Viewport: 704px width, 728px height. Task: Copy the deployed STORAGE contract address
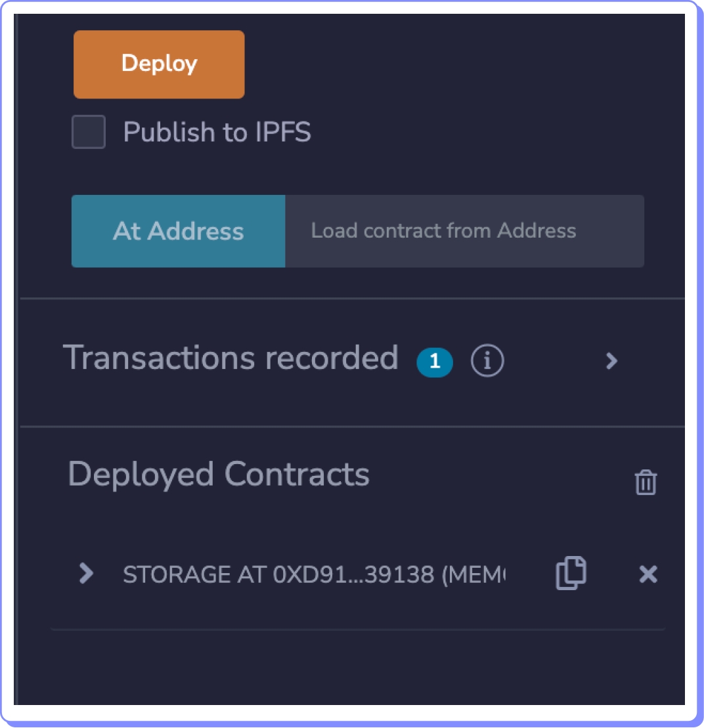tap(571, 574)
